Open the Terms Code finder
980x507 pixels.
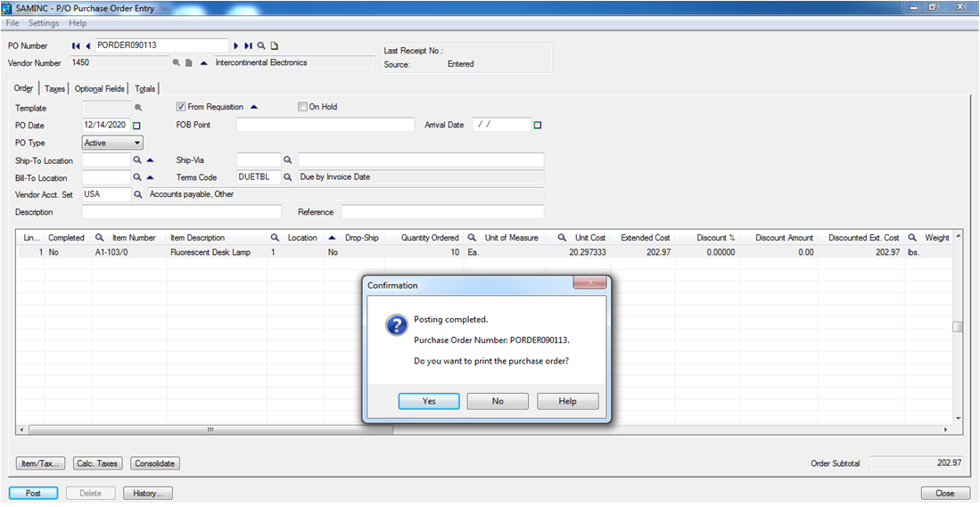[288, 177]
